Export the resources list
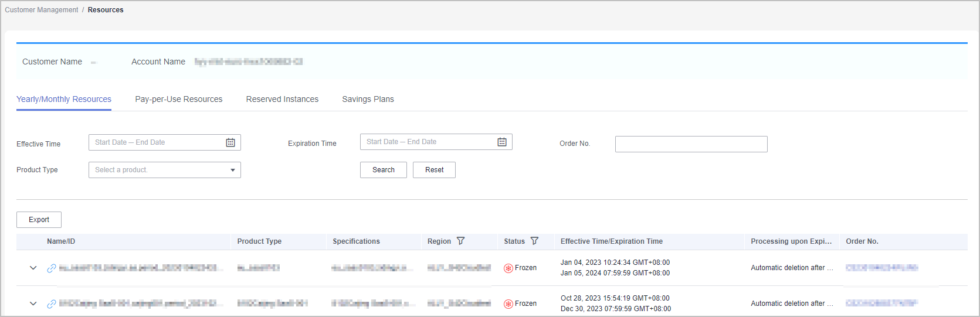The height and width of the screenshot is (317, 980). (x=39, y=220)
